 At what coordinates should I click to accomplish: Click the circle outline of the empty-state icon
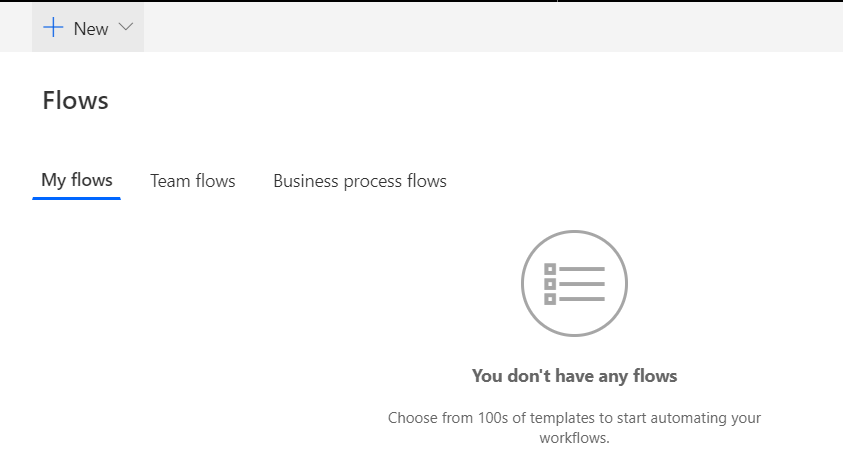click(574, 231)
